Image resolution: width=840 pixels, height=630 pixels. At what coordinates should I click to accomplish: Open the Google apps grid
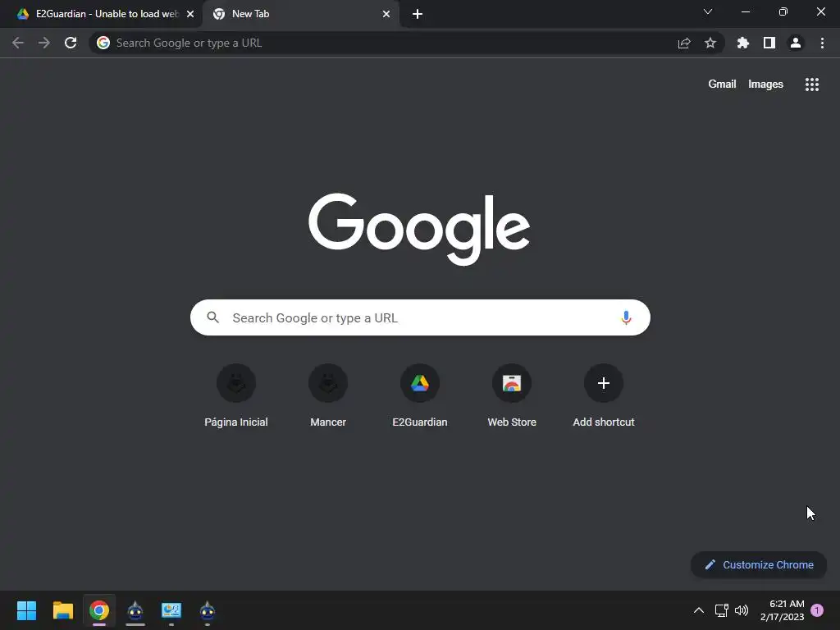coord(812,84)
